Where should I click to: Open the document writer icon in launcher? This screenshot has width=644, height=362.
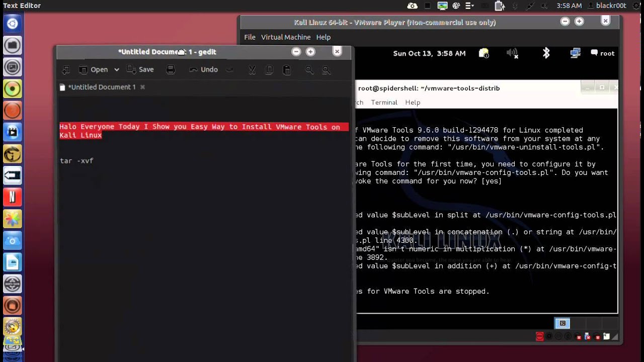[13, 262]
